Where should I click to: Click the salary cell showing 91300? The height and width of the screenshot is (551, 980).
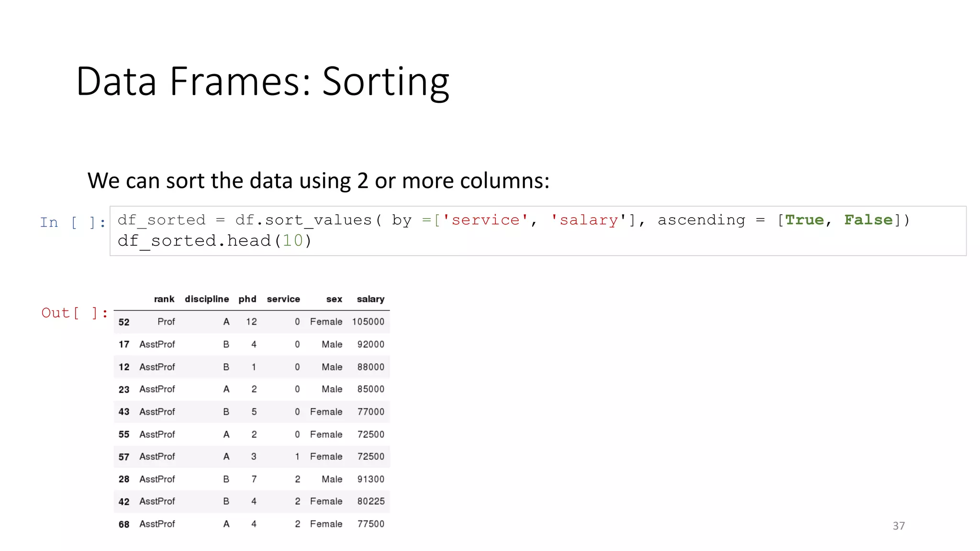(x=370, y=479)
